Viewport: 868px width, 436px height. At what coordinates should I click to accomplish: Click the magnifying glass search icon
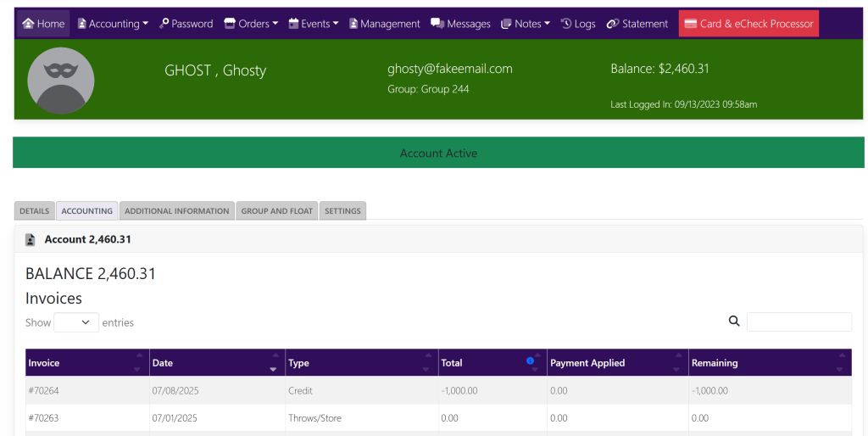[734, 321]
